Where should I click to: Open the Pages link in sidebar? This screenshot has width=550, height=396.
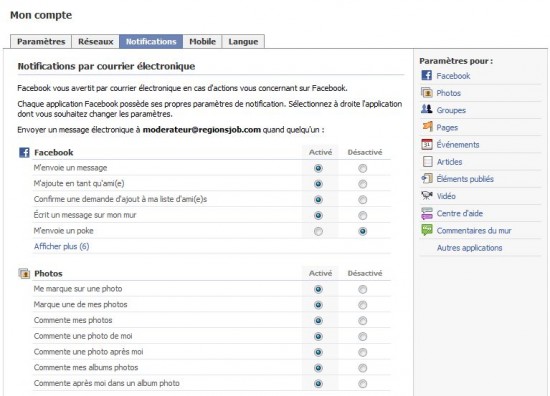point(447,127)
